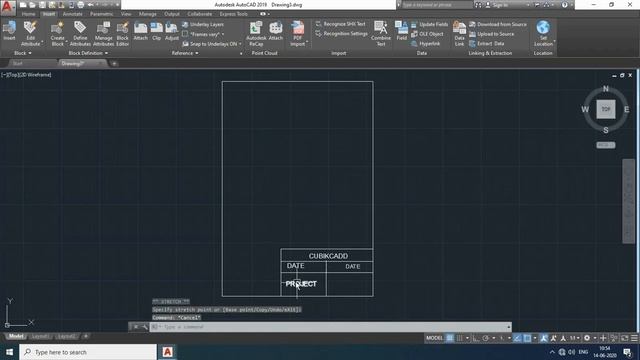Click the Hyperlink command
Viewport: 640px width, 360px height.
pyautogui.click(x=425, y=44)
